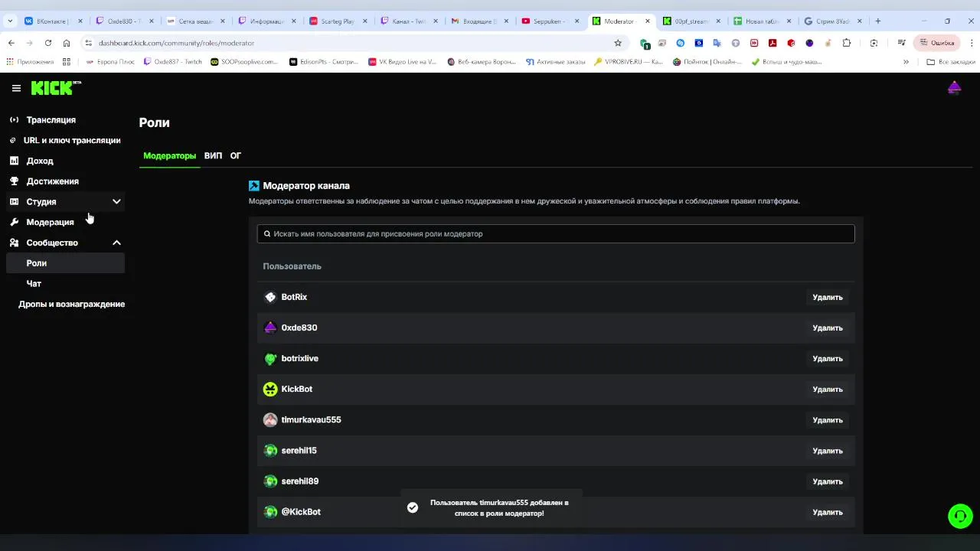Click the botrixlive avatar icon

point(270,358)
